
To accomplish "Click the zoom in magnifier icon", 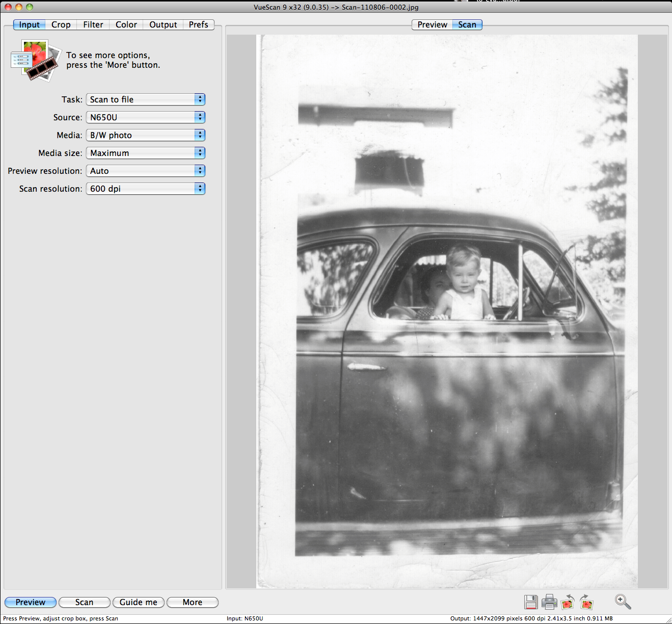I will coord(623,602).
